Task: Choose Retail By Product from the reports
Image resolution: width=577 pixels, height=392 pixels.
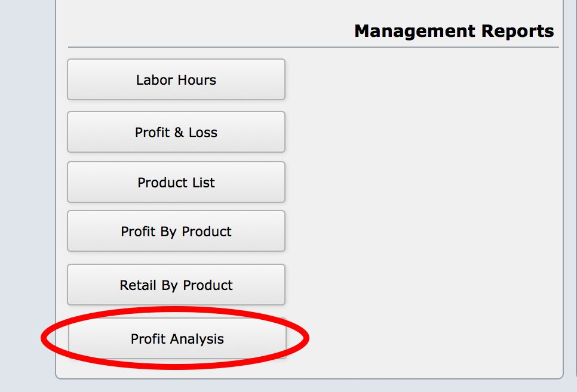Action: point(176,285)
